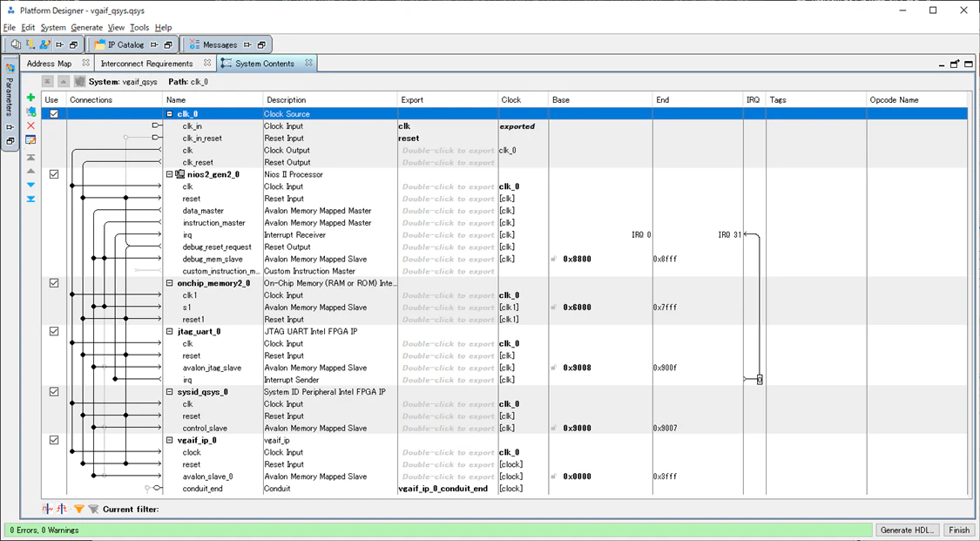
Task: Open the File menu
Action: pos(10,28)
